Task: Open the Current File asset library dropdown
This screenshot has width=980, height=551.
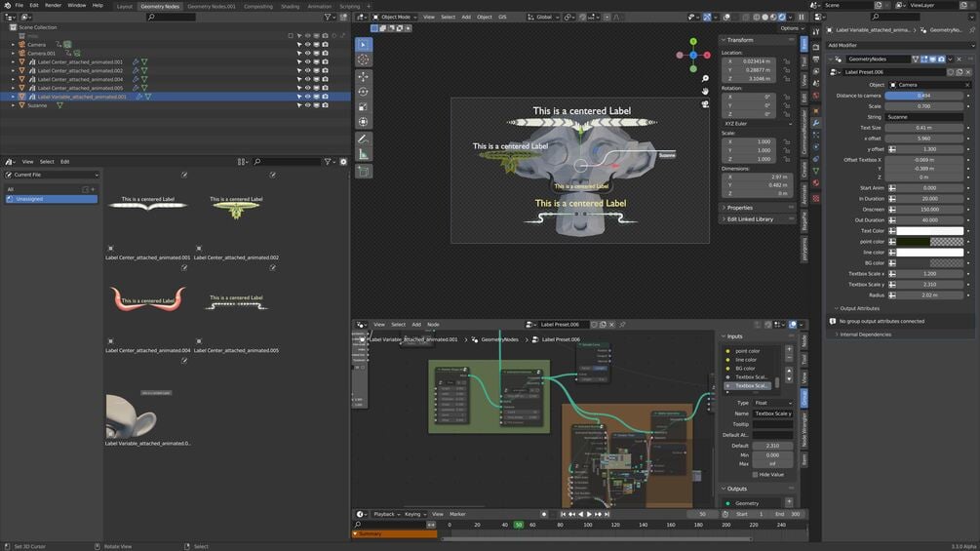Action: point(52,175)
